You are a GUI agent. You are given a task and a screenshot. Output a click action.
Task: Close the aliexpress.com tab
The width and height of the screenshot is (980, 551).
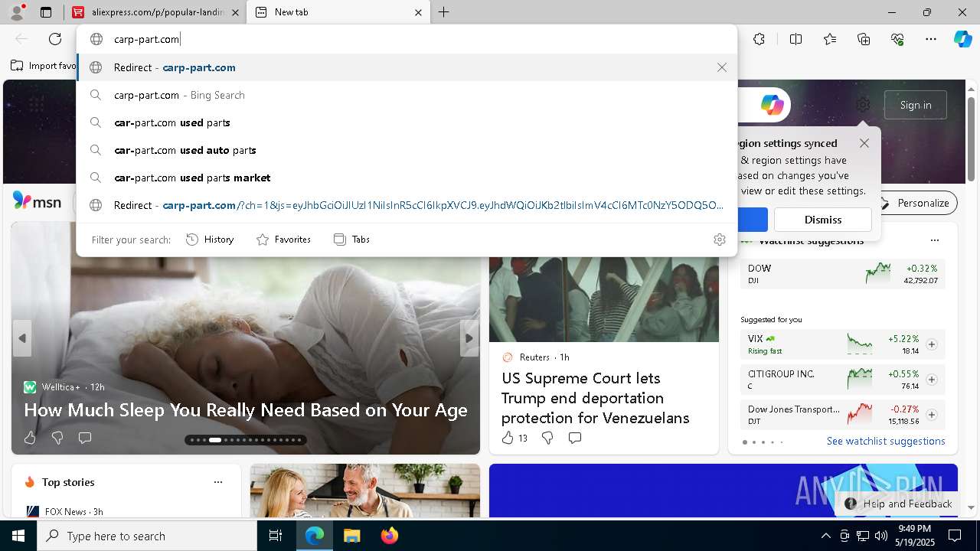point(235,12)
